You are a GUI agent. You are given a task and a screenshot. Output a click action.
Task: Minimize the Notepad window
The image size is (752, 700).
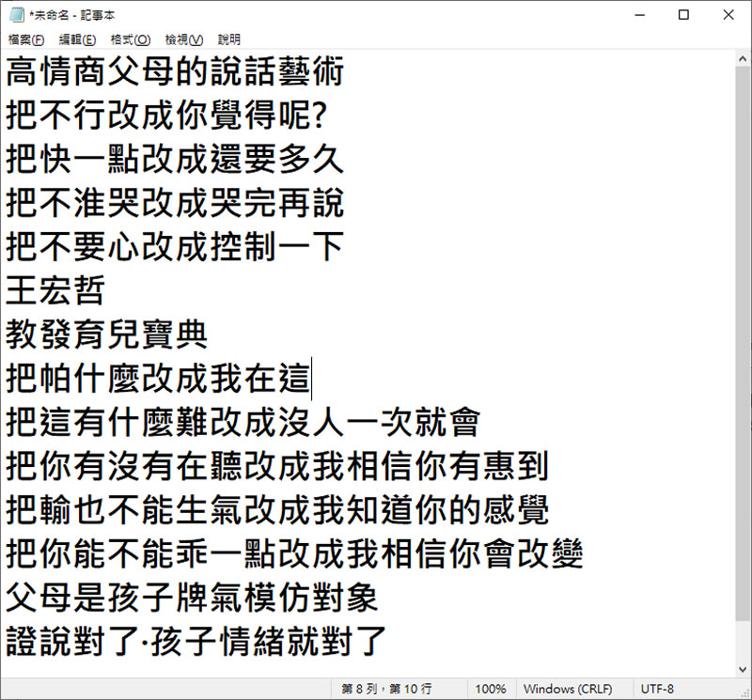[640, 15]
